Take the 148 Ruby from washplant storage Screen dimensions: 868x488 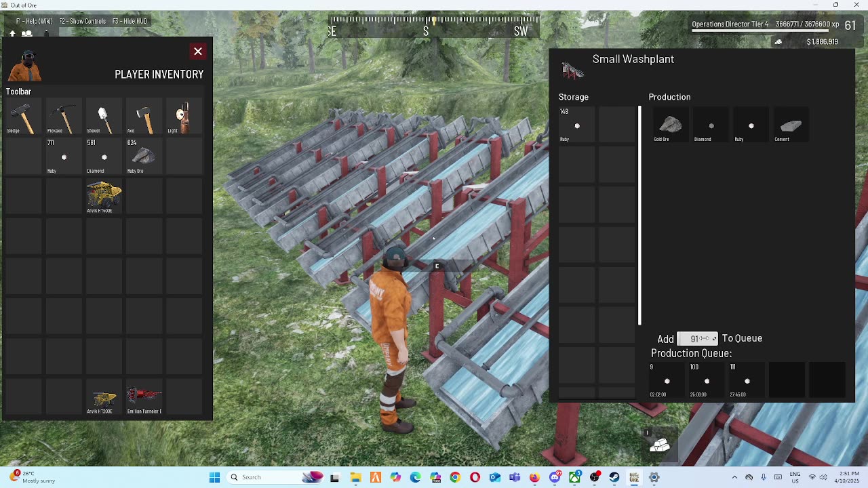point(576,125)
